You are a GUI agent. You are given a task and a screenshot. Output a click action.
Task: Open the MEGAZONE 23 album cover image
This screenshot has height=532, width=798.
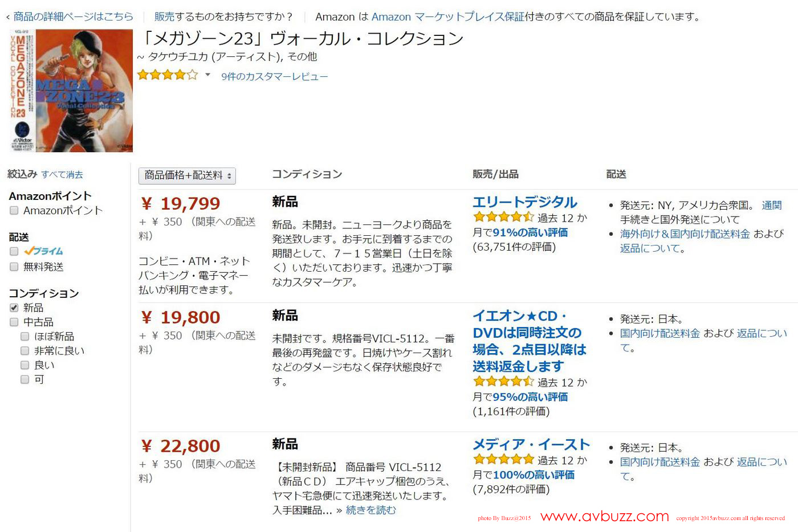[x=71, y=91]
